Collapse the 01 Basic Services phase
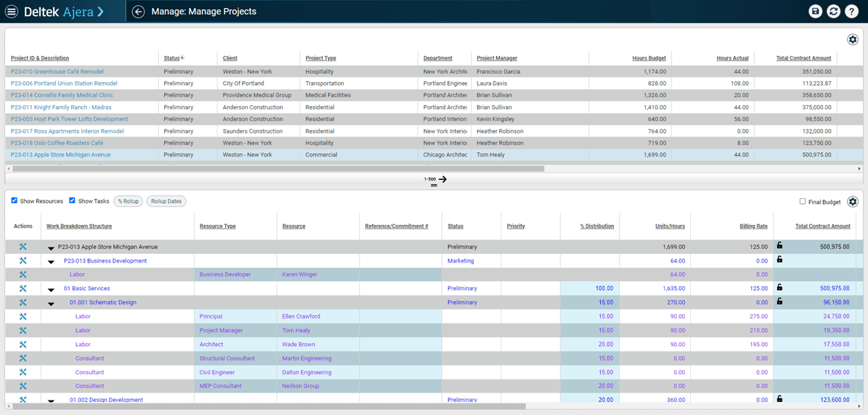868x415 pixels. click(x=51, y=289)
